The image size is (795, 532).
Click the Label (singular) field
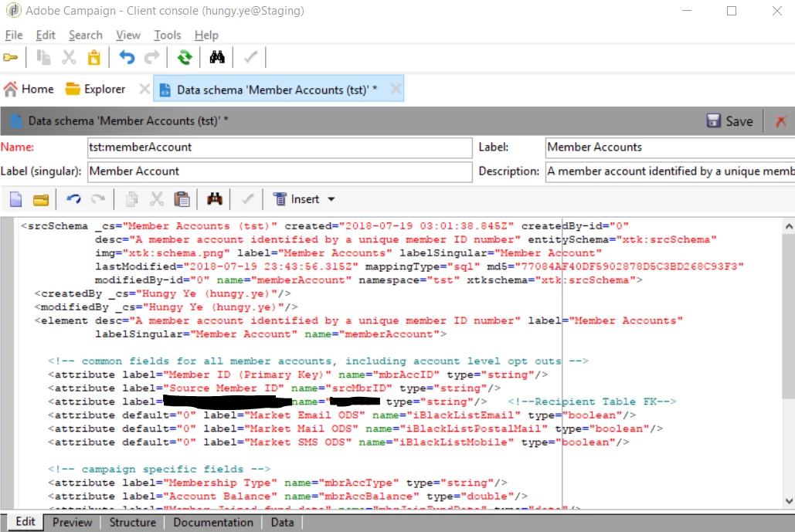(x=280, y=171)
